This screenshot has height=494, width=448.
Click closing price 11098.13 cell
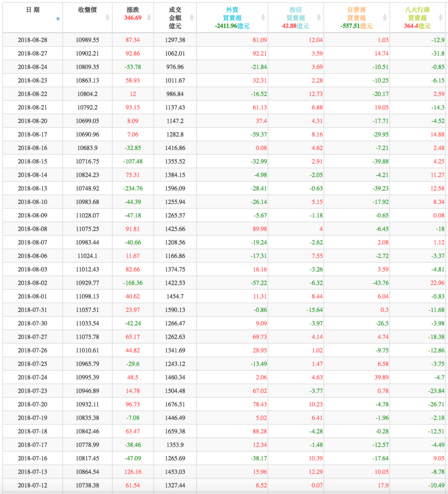(x=87, y=296)
